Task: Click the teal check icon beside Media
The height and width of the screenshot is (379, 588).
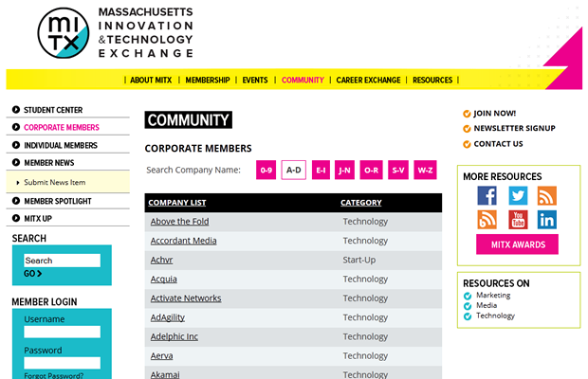Action: coord(468,306)
